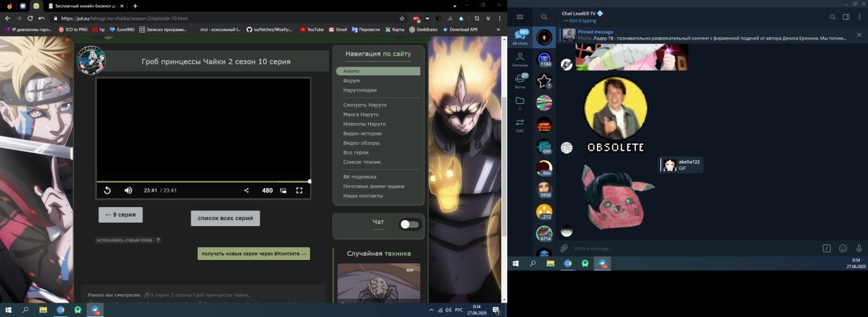This screenshot has width=868, height=317.
Task: Close the pinned message banner
Action: tap(859, 35)
